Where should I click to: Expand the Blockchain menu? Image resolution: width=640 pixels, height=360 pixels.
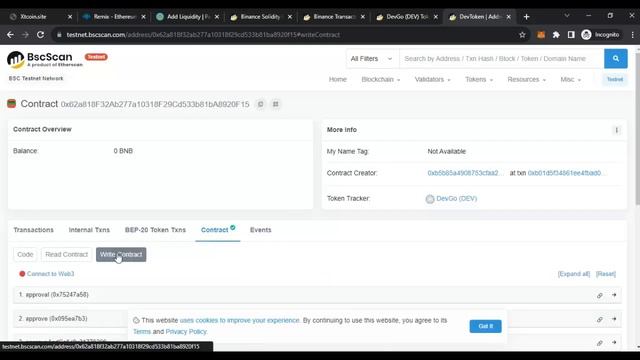tap(380, 80)
